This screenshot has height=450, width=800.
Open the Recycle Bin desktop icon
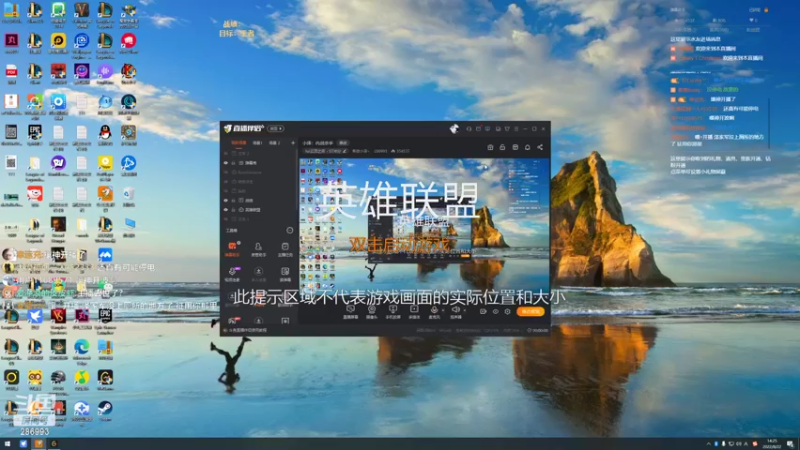129,196
